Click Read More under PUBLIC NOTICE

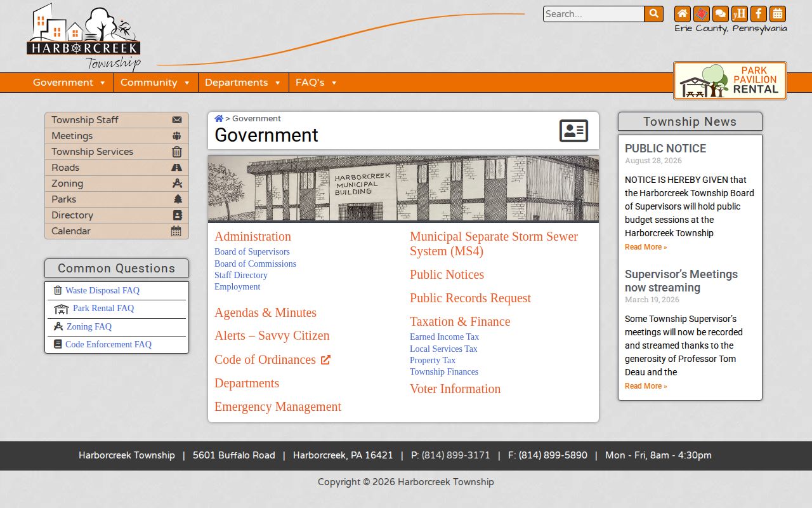tap(646, 247)
